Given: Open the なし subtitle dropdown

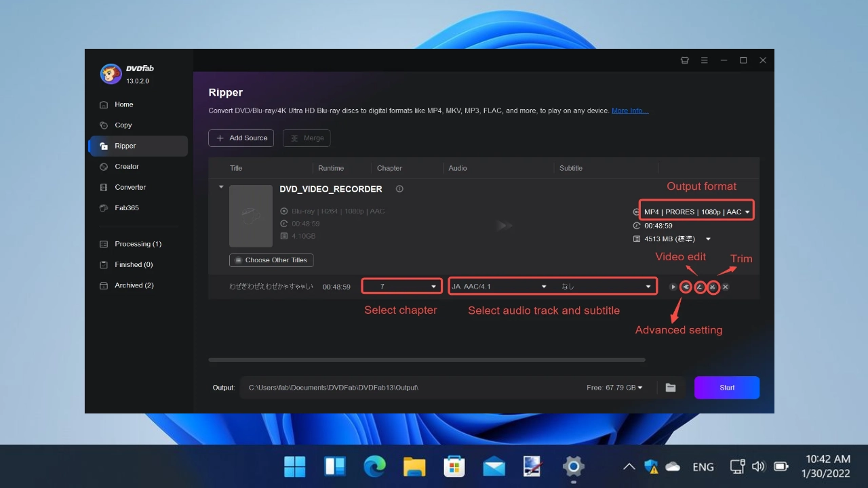Looking at the screenshot, I should 606,287.
